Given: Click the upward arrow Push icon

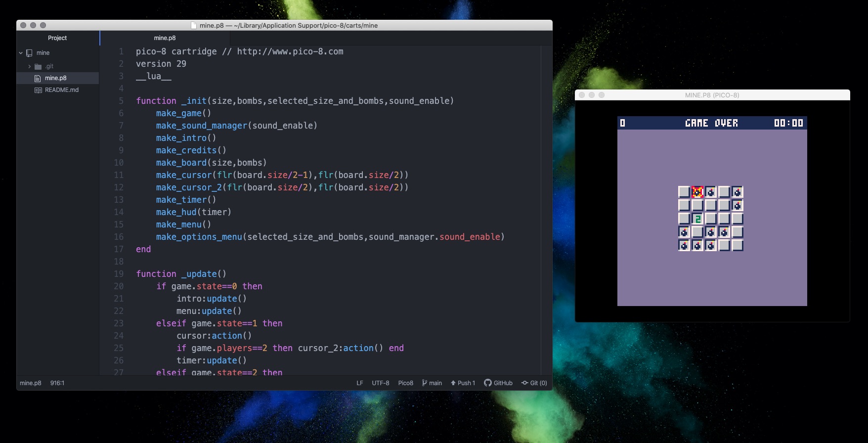Looking at the screenshot, I should (x=453, y=383).
